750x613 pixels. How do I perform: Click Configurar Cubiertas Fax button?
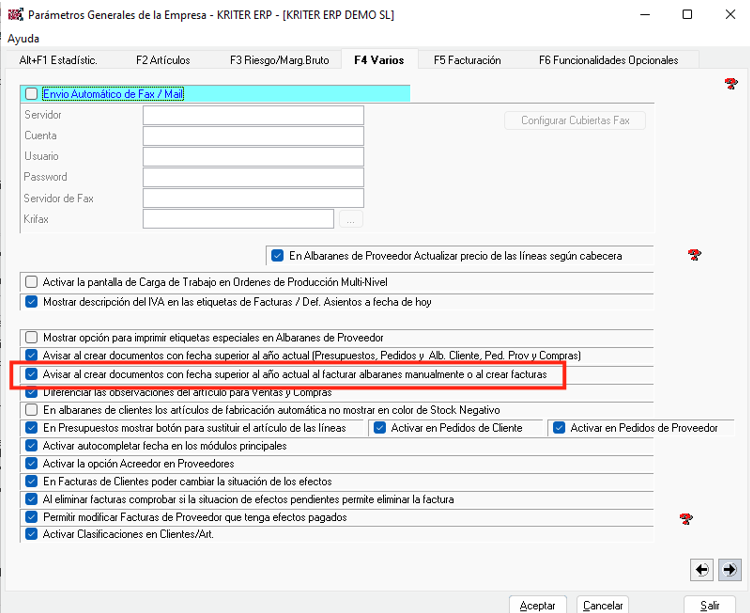pyautogui.click(x=575, y=120)
